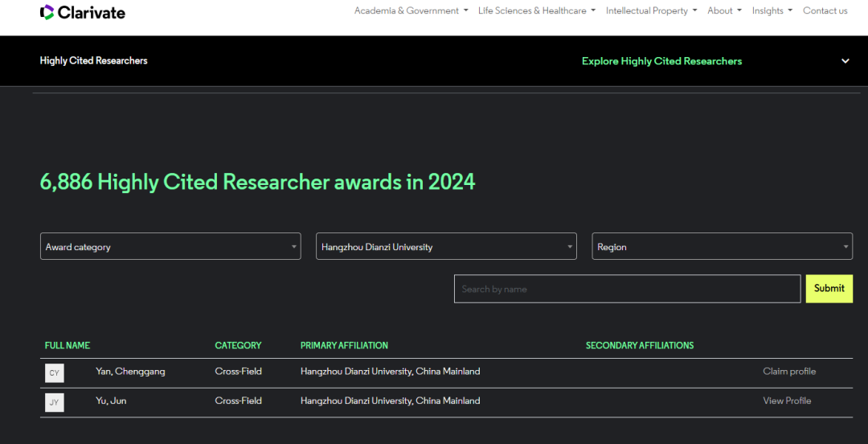Open the Award category dropdown
Image resolution: width=868 pixels, height=444 pixels.
[x=170, y=246]
